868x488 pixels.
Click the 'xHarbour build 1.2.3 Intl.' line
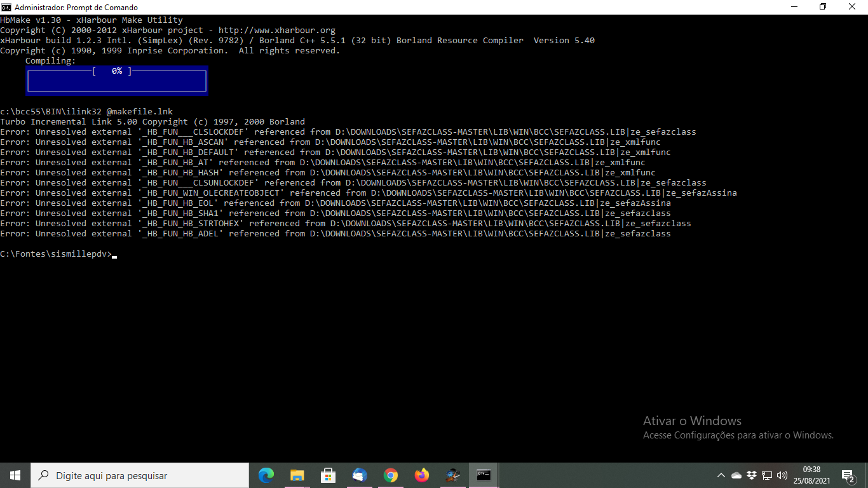coord(297,41)
